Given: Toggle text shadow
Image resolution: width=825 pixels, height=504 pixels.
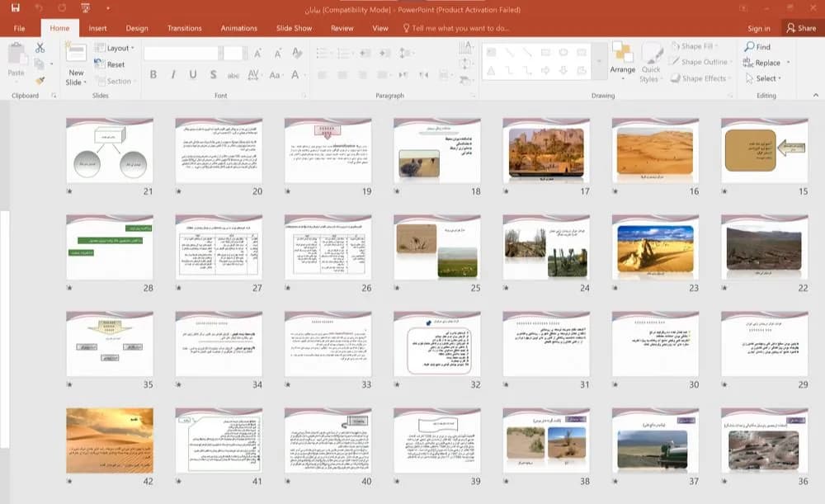Looking at the screenshot, I should (x=213, y=75).
